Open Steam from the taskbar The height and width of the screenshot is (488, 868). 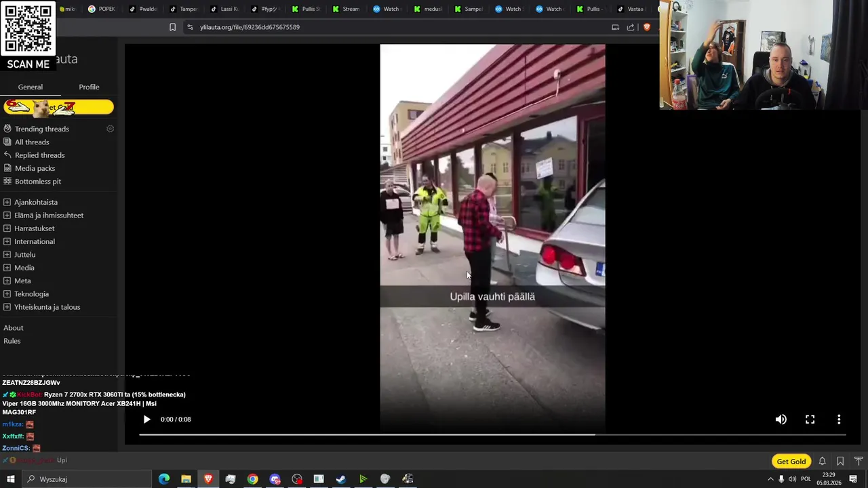[x=340, y=479]
